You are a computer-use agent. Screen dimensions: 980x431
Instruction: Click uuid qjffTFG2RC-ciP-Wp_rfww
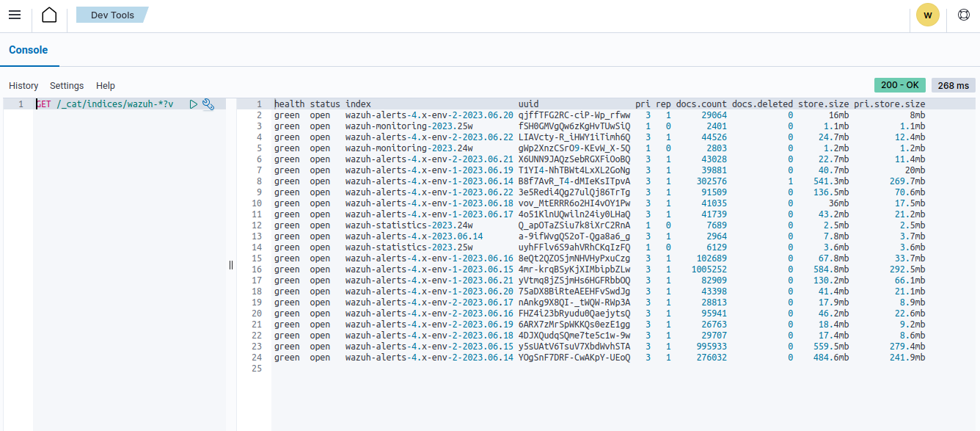coord(574,115)
